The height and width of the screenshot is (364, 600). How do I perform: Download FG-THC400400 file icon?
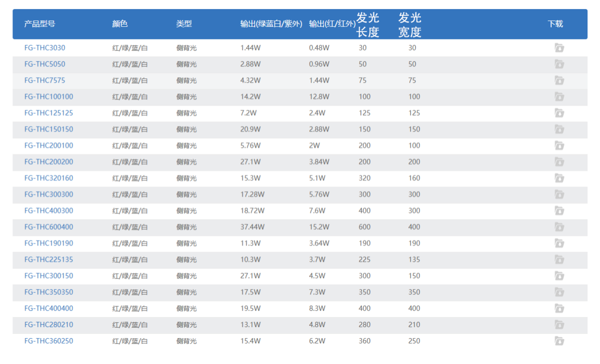[559, 308]
